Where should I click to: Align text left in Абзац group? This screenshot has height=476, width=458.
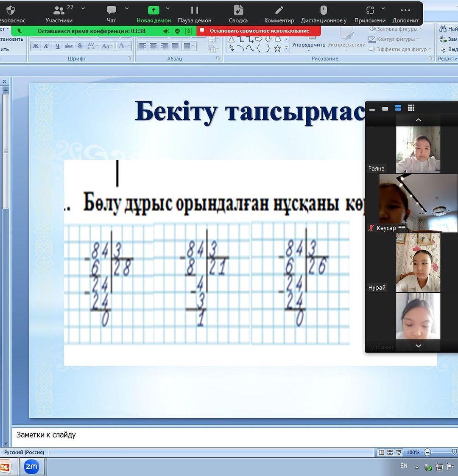142,46
